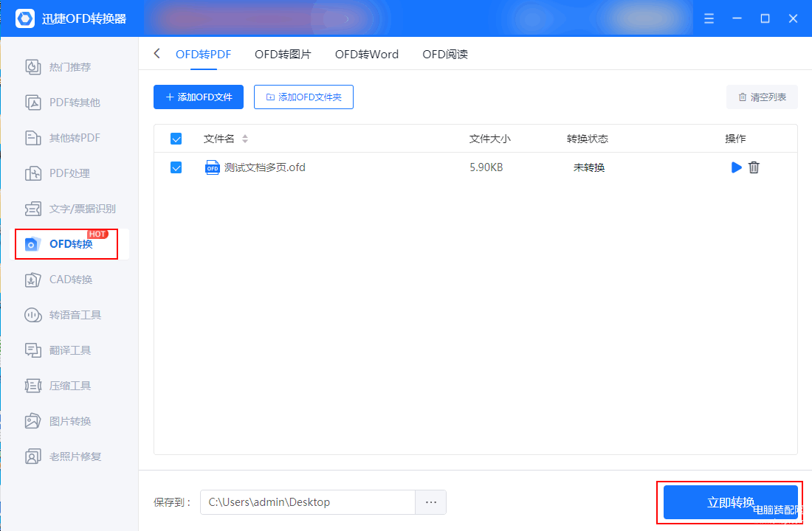The width and height of the screenshot is (812, 531).
Task: Select PDF转其他 in the sidebar
Action: tap(74, 103)
